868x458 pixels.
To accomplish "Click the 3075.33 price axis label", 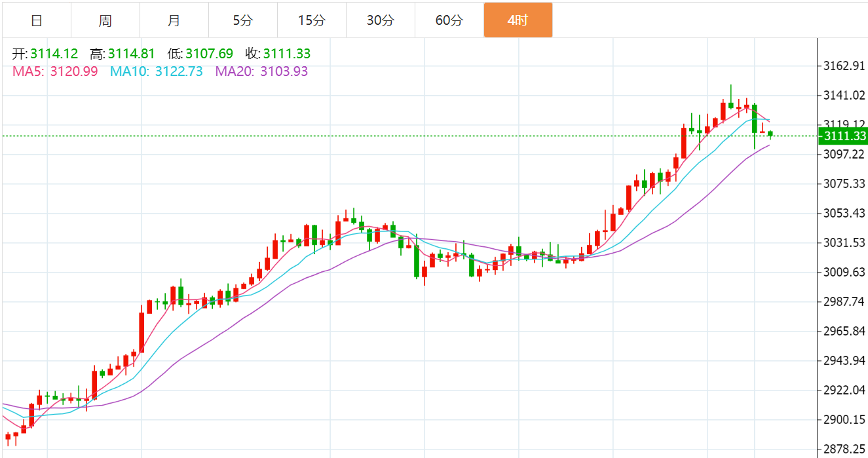I will pyautogui.click(x=844, y=183).
